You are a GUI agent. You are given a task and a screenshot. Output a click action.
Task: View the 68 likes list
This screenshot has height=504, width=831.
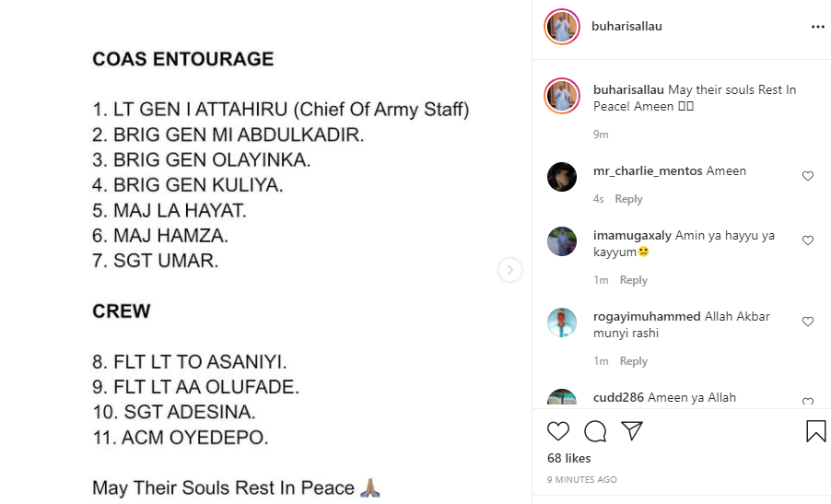pyautogui.click(x=568, y=458)
